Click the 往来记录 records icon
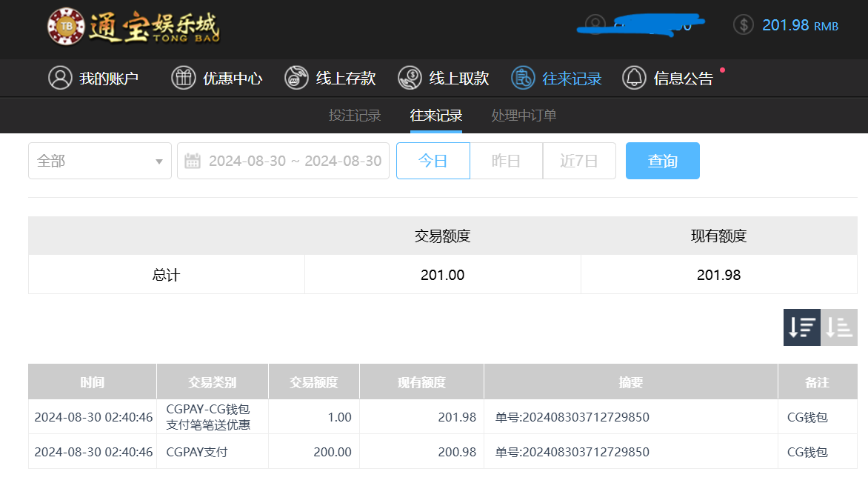Viewport: 868px width, 483px height. tap(523, 78)
